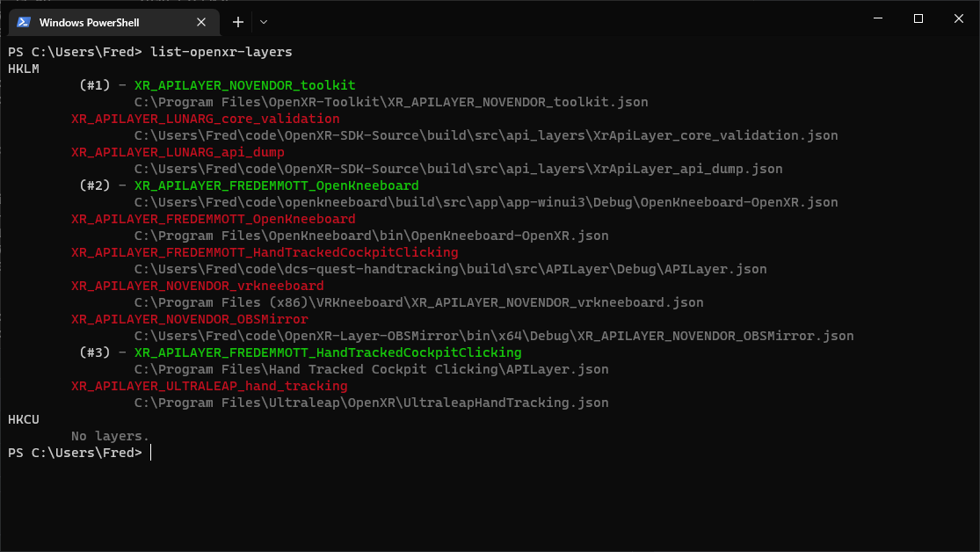Click the 'No layers.' message

(110, 436)
